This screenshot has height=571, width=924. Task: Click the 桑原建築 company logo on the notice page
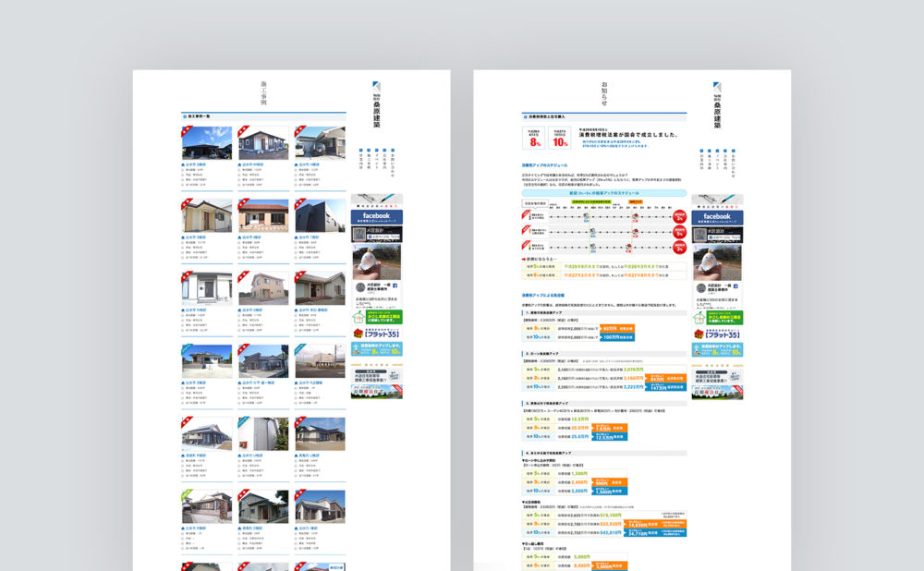tap(715, 103)
